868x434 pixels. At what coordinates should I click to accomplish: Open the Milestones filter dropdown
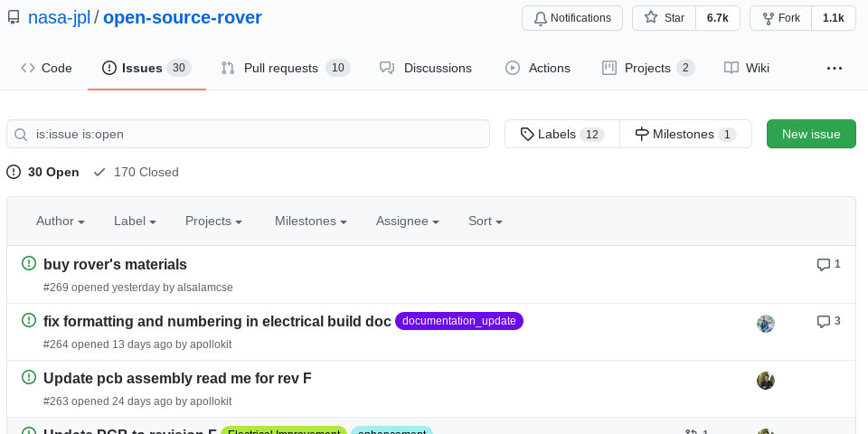coord(311,222)
